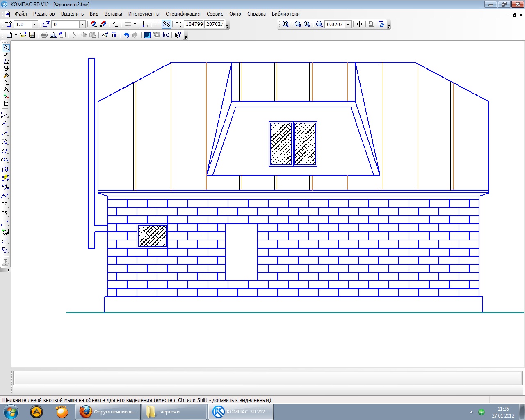Open the чертежи folder taskbar button
The height and width of the screenshot is (420, 525).
(x=174, y=412)
